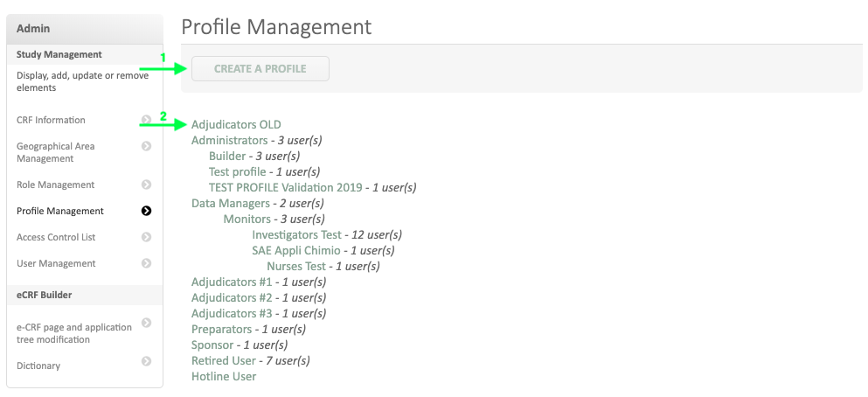Viewport: 868px width, 397px height.
Task: Click arrow icon beside e-CRF page modification
Action: click(x=146, y=323)
